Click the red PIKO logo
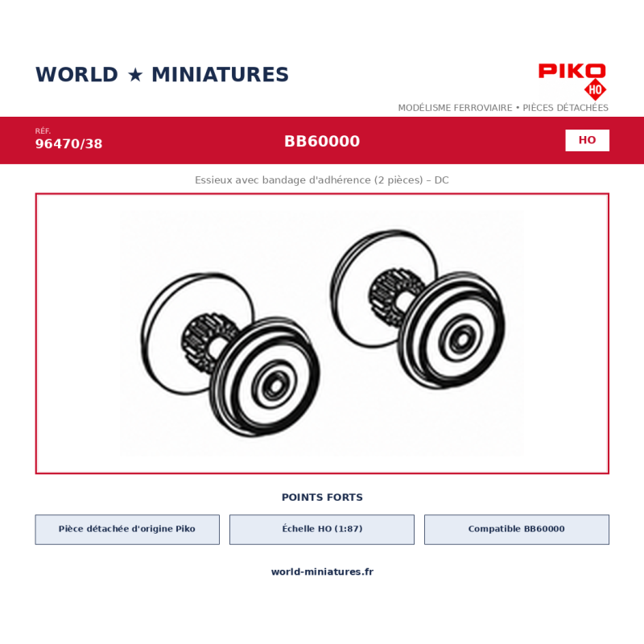644x644 pixels. (572, 71)
